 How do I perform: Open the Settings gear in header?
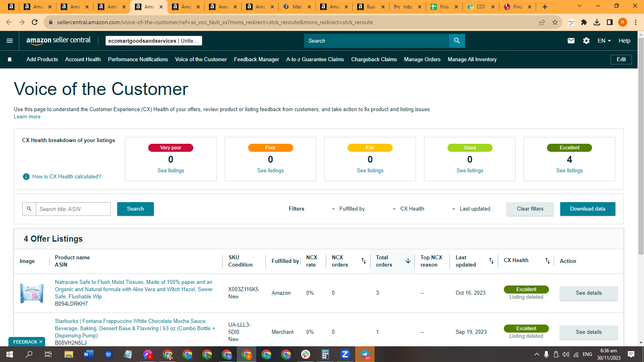586,41
